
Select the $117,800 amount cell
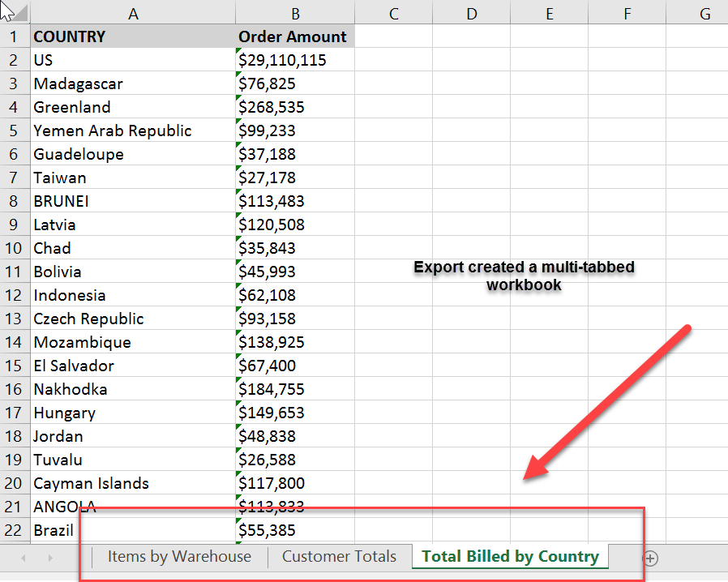pyautogui.click(x=295, y=483)
